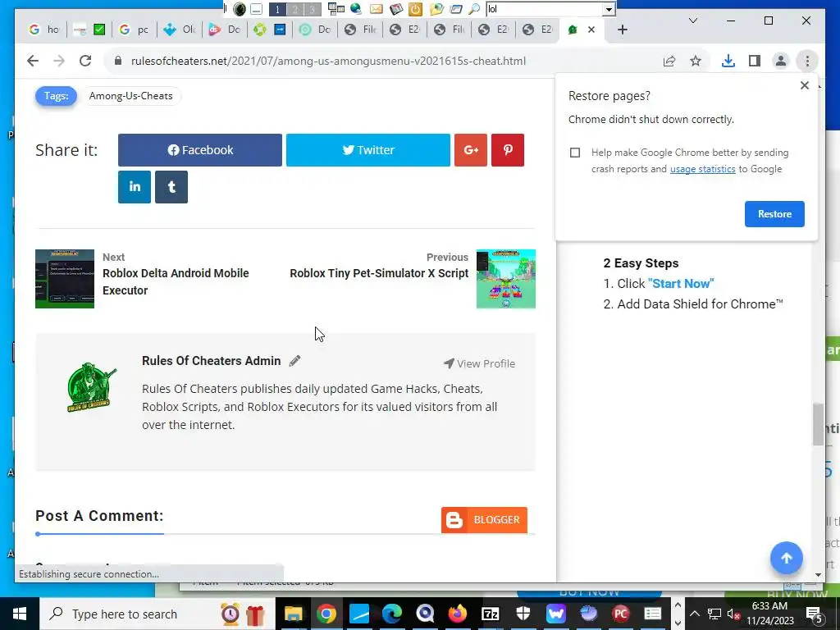The height and width of the screenshot is (630, 840).
Task: Open File Explorer from the taskbar
Action: click(x=293, y=614)
